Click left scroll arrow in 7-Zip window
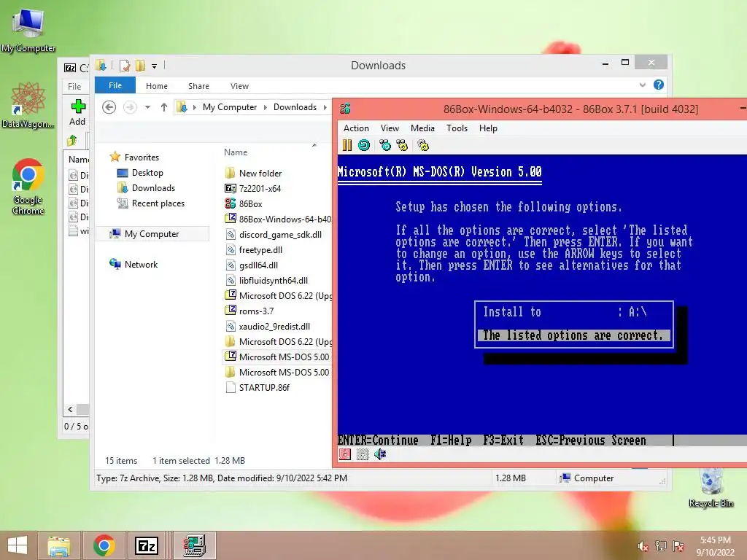 click(x=71, y=410)
